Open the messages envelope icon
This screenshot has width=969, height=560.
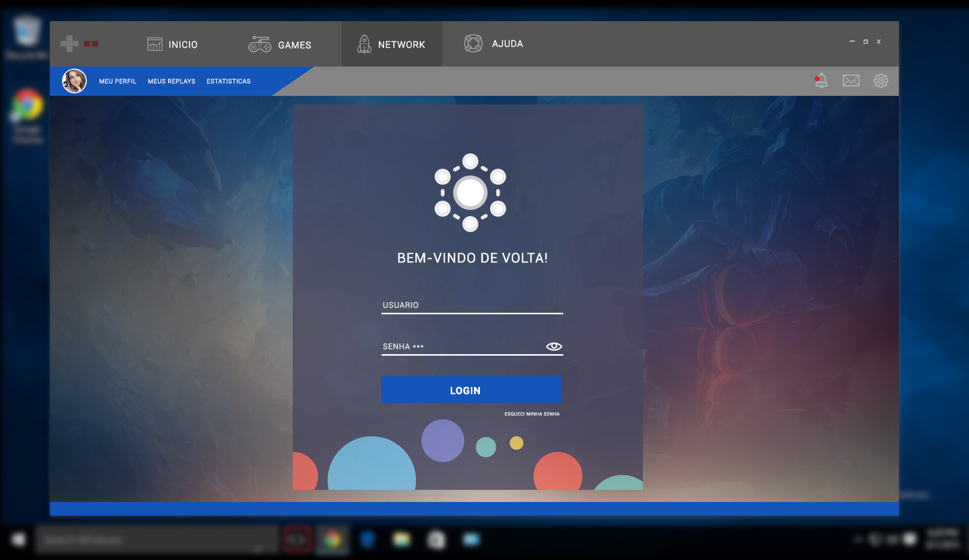[851, 80]
